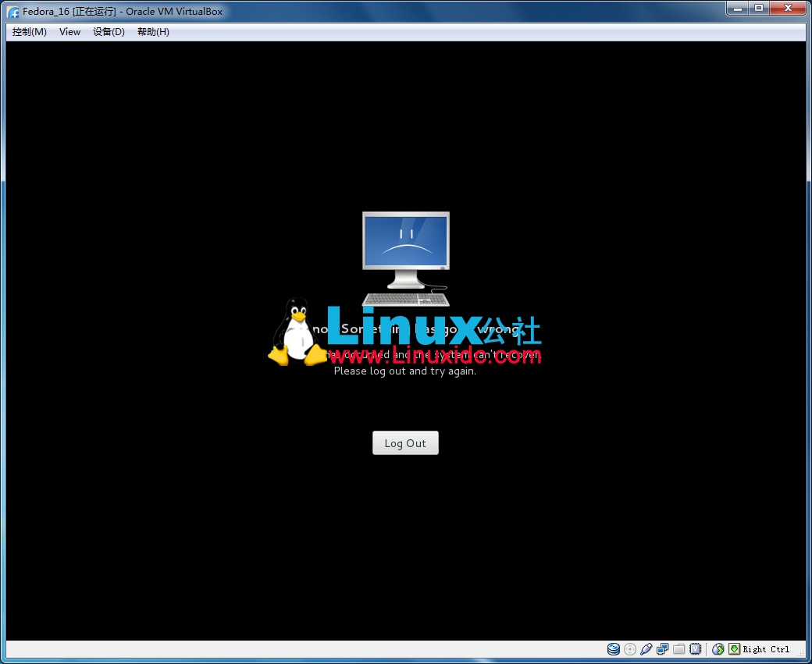Click the optical drive status icon
The width and height of the screenshot is (812, 664).
(x=629, y=648)
